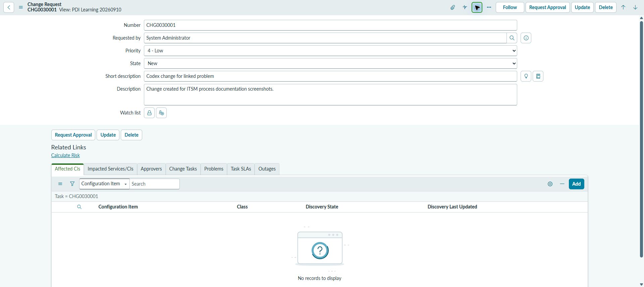Viewport: 644px width, 287px height.
Task: Open the form context menu hamburger icon
Action: pyautogui.click(x=21, y=7)
